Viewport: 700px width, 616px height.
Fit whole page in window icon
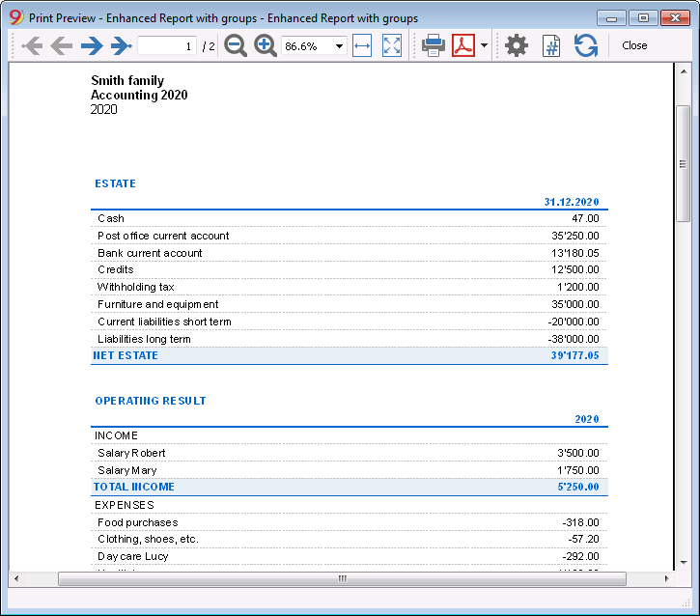click(x=392, y=45)
